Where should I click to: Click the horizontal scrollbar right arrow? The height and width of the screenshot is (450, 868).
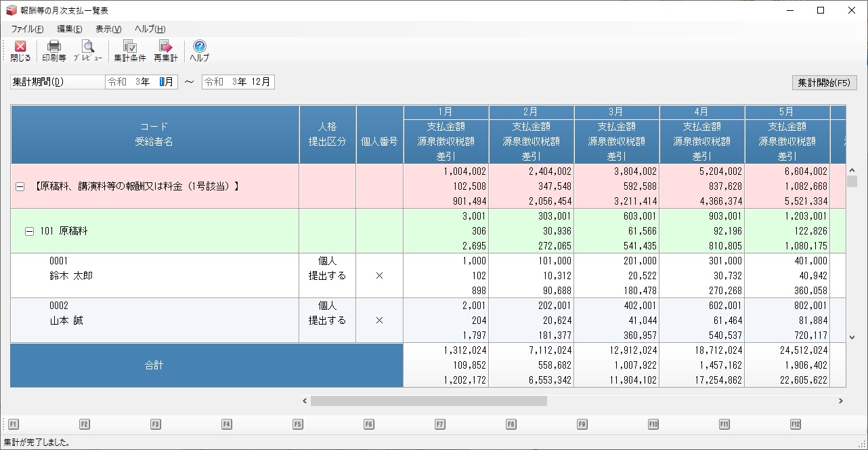click(x=840, y=401)
